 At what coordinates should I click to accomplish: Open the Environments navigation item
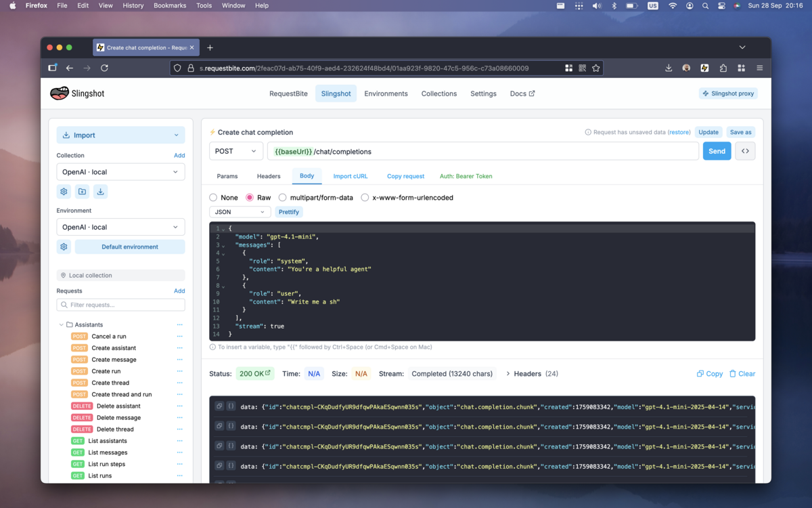tap(386, 93)
